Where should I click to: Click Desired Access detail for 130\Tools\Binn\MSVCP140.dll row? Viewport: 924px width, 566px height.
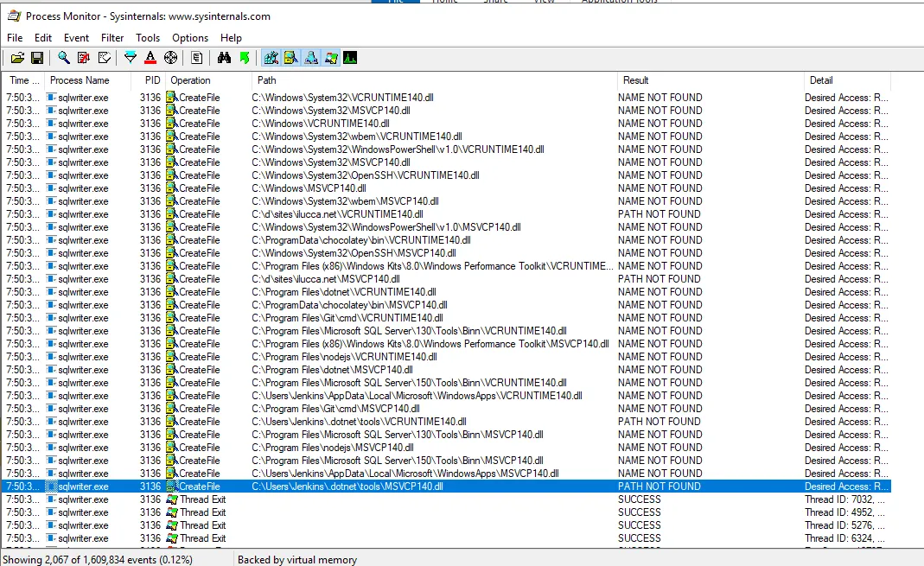[x=846, y=434]
